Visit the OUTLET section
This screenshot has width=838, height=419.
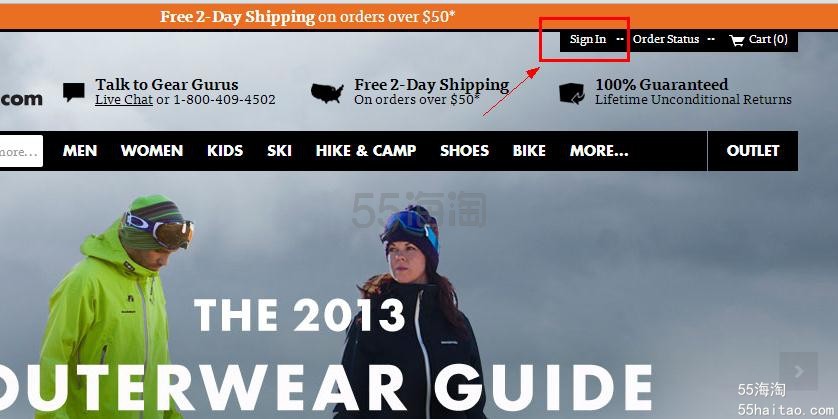coord(752,151)
